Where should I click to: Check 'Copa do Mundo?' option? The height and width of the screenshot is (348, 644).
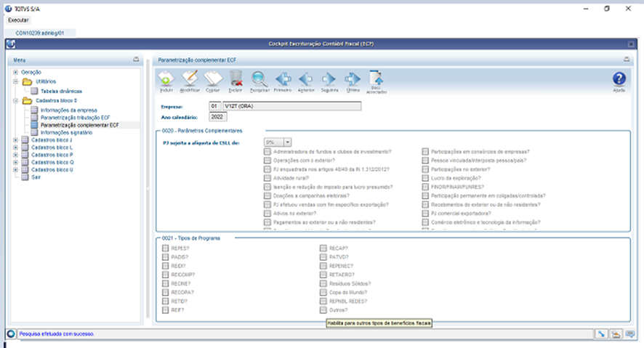pos(323,292)
